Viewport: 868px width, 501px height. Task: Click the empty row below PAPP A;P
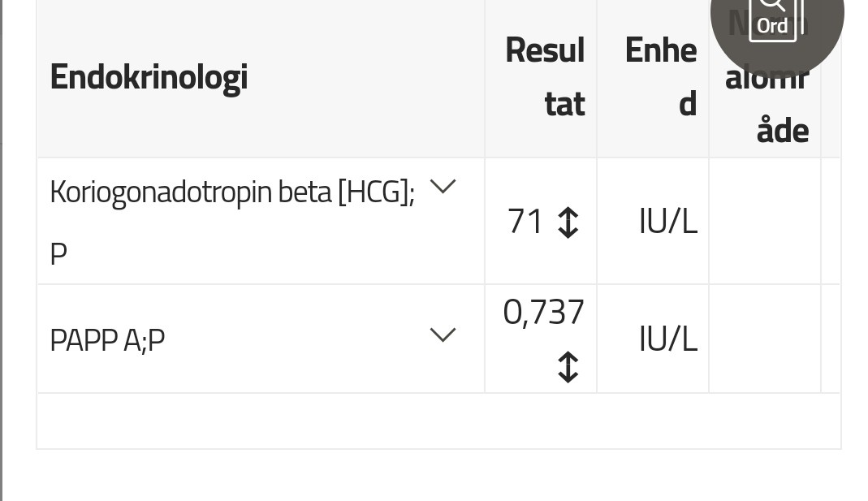(x=438, y=421)
